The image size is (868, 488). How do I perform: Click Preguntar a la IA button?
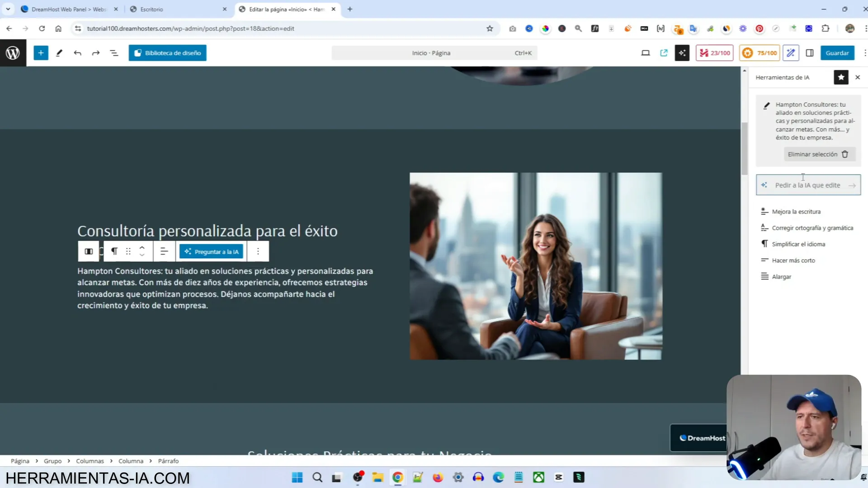[x=212, y=252]
